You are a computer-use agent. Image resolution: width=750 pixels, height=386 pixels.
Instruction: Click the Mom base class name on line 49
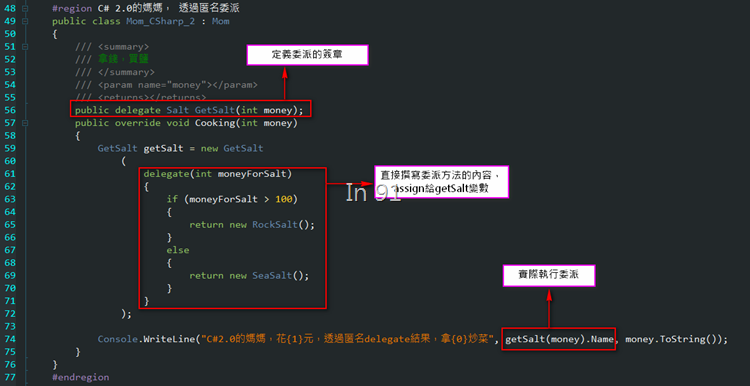click(x=221, y=22)
